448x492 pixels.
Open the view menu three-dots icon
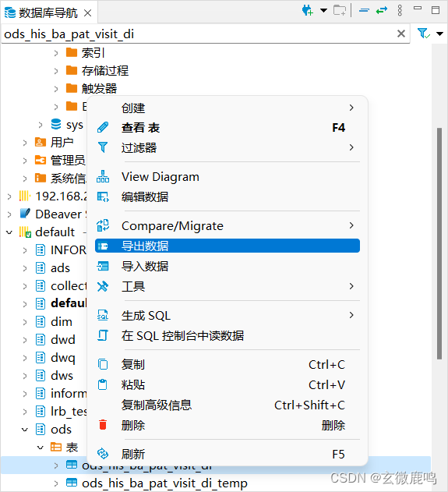tap(400, 11)
